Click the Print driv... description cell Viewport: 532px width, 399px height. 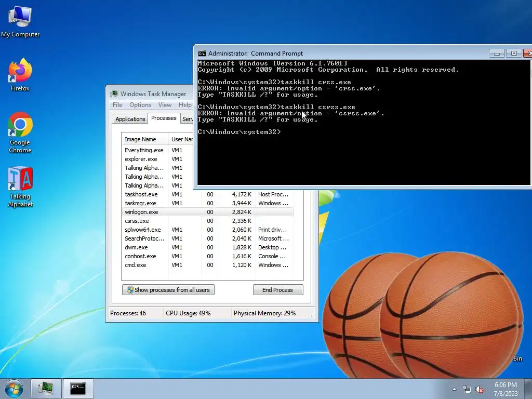272,230
